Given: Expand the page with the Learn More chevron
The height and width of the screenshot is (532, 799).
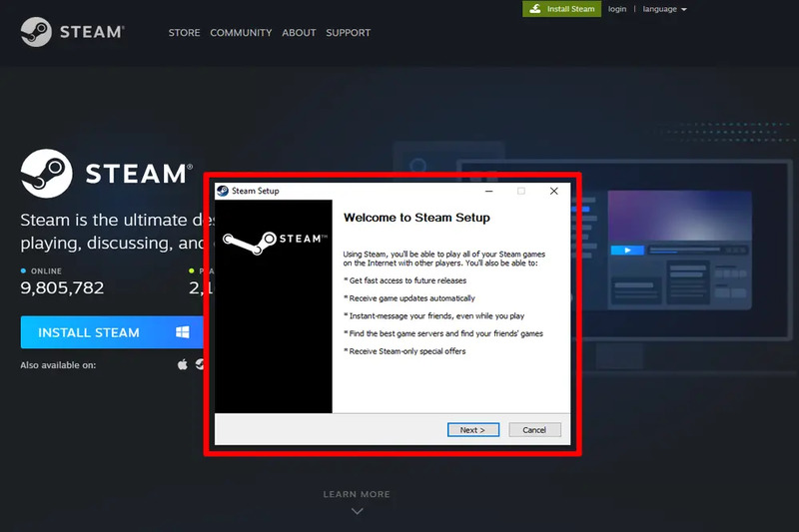Looking at the screenshot, I should tap(357, 511).
